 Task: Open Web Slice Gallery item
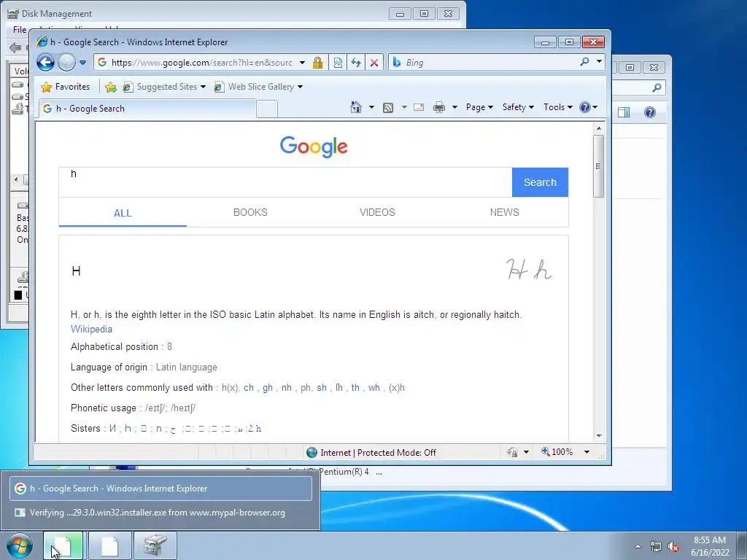pos(258,87)
